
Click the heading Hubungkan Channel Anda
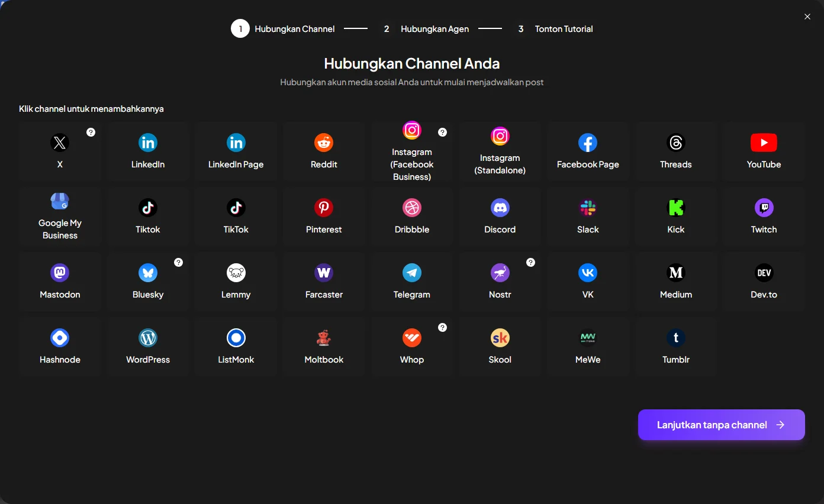coord(412,63)
